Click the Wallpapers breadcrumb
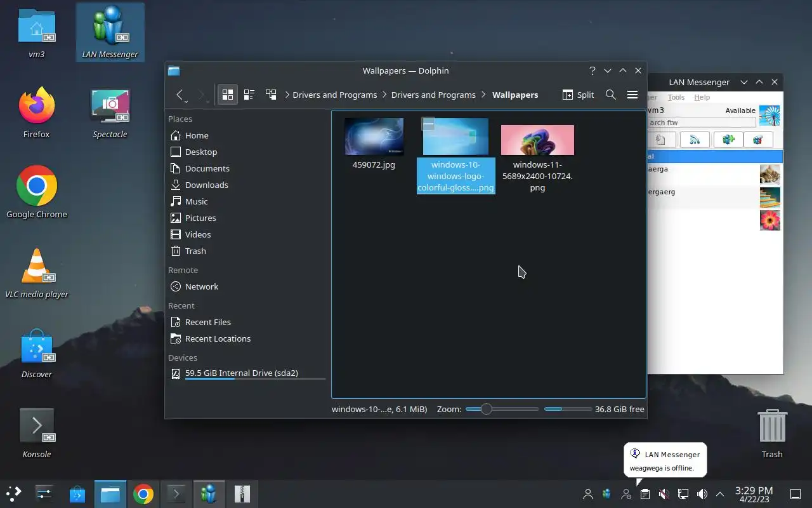Screen dimensions: 812x508 515,95
